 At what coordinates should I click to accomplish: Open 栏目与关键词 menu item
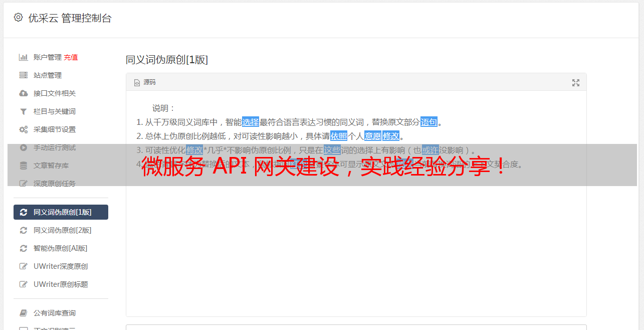point(55,111)
